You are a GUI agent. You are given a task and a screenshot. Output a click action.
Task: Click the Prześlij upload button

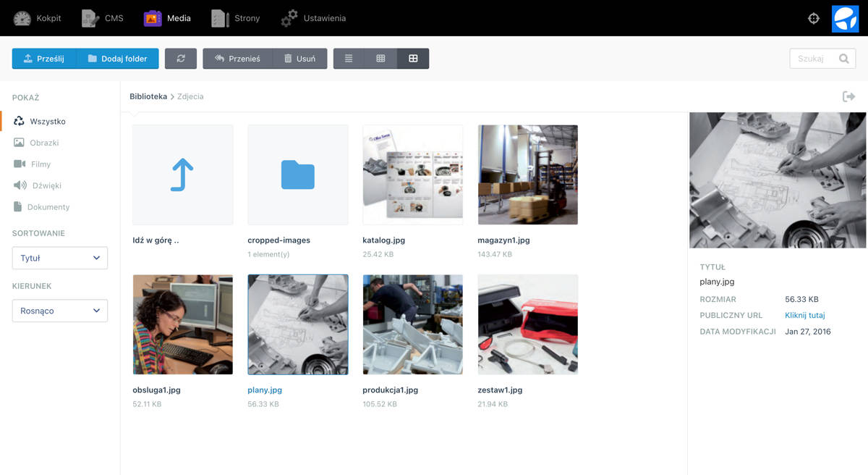[44, 59]
